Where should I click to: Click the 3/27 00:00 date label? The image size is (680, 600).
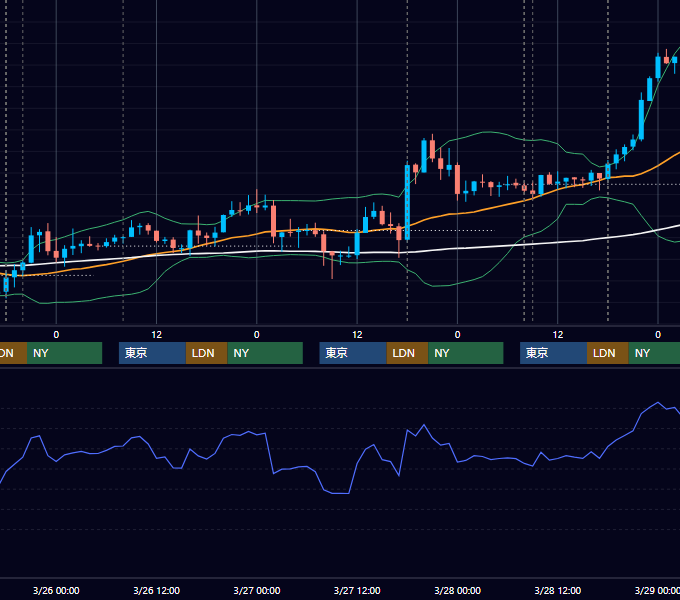click(257, 590)
